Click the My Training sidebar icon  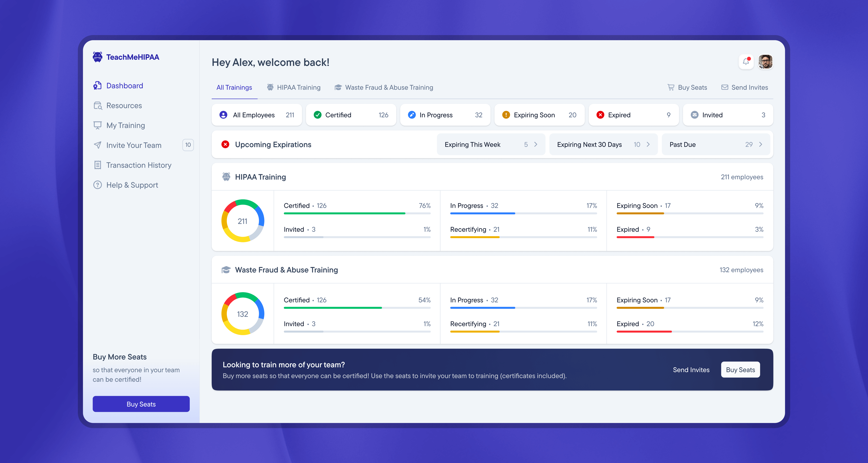[x=97, y=125]
